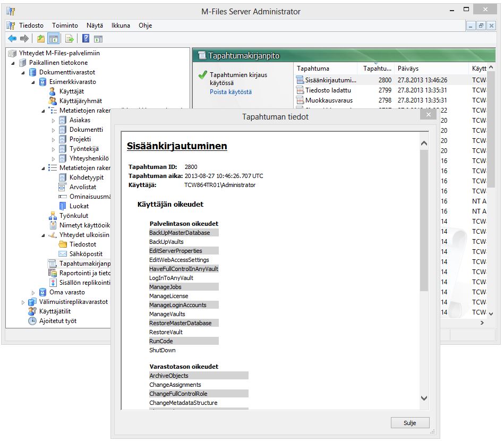504x441 pixels.
Task: Click the Sähköpostit envelope icon
Action: pos(63,254)
